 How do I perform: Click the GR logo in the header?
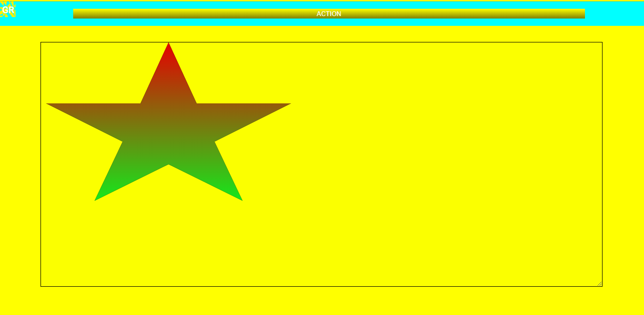pyautogui.click(x=8, y=10)
